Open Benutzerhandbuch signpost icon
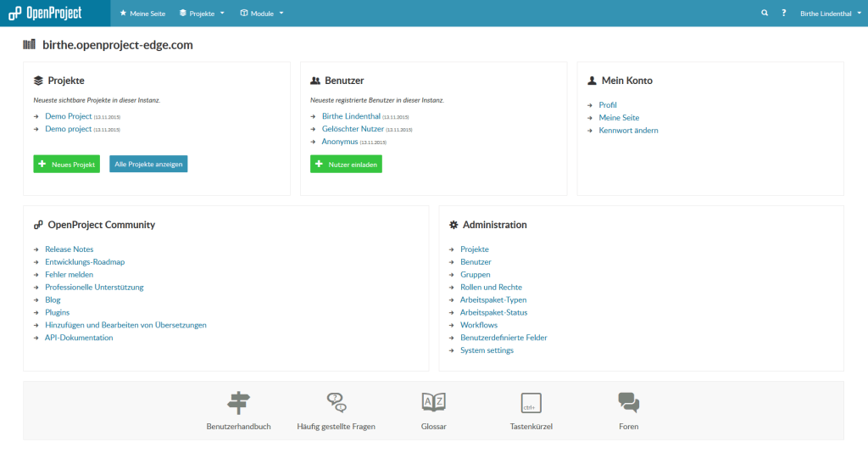This screenshot has height=453, width=868. click(x=238, y=402)
